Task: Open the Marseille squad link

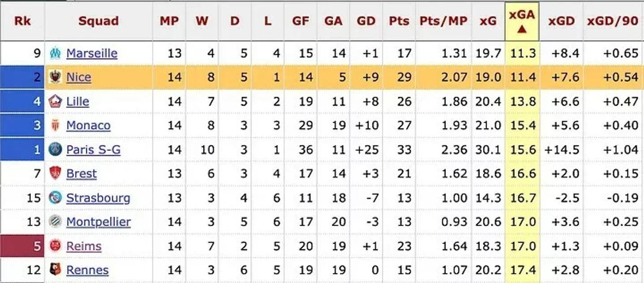Action: click(x=92, y=53)
